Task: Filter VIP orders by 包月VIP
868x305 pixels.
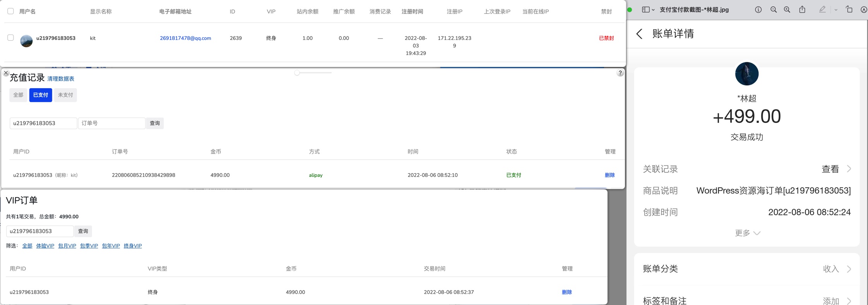Action: (67, 246)
